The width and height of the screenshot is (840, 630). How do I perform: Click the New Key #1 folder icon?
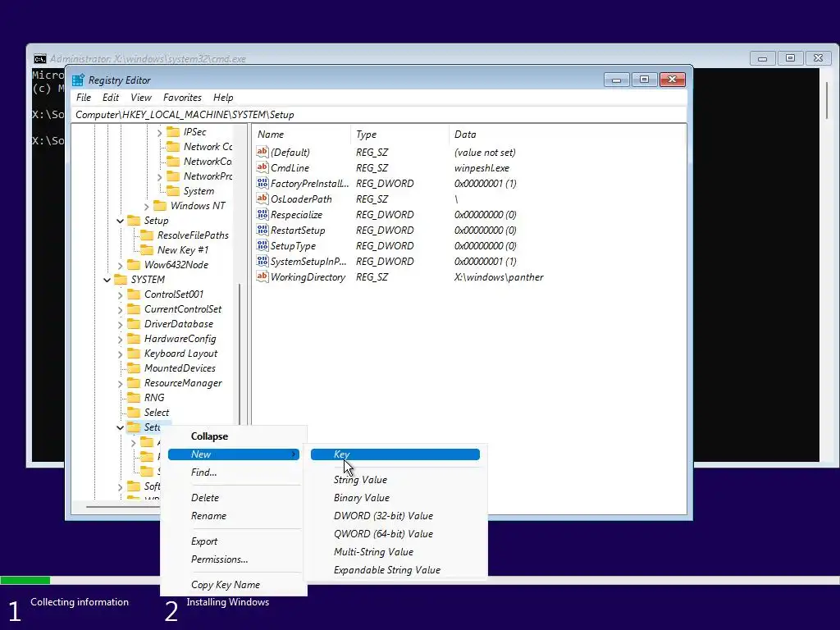pos(147,249)
